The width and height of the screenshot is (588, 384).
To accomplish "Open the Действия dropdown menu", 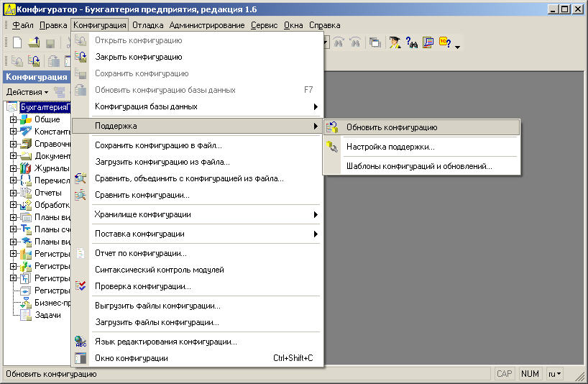I will (27, 92).
